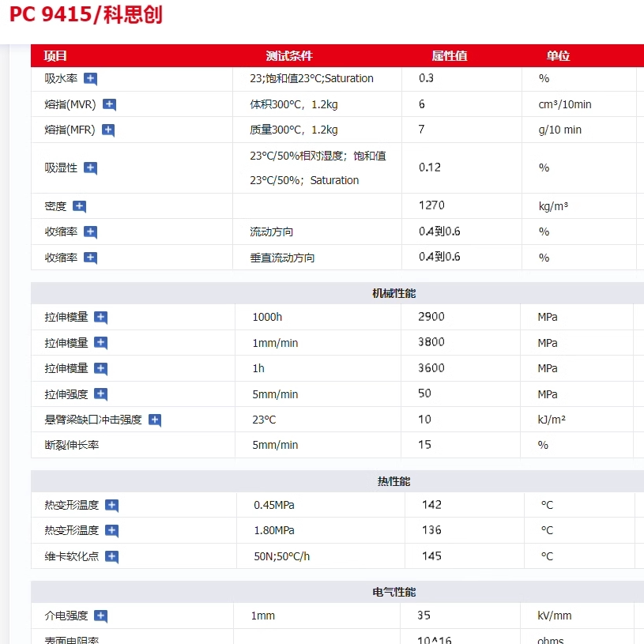The image size is (644, 644).
Task: Click the 属性值 column header
Action: pyautogui.click(x=450, y=56)
